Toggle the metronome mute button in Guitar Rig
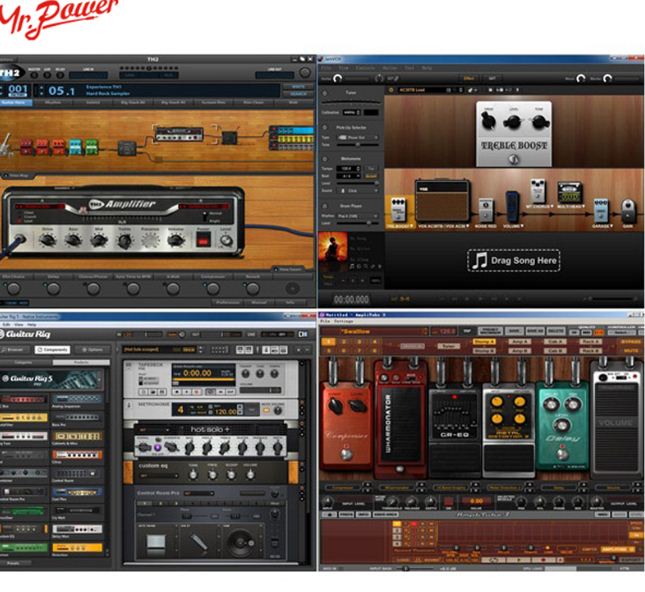645x592 pixels. click(267, 410)
